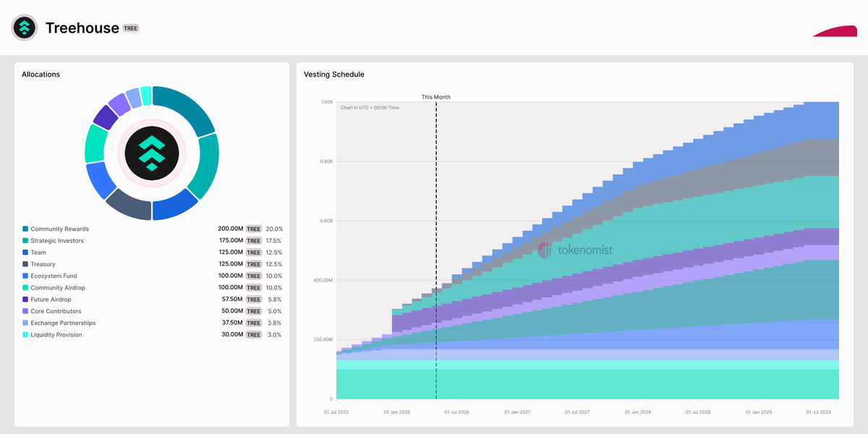Click the Ecosystem Fund legend label
Image resolution: width=868 pixels, height=434 pixels.
coord(54,276)
